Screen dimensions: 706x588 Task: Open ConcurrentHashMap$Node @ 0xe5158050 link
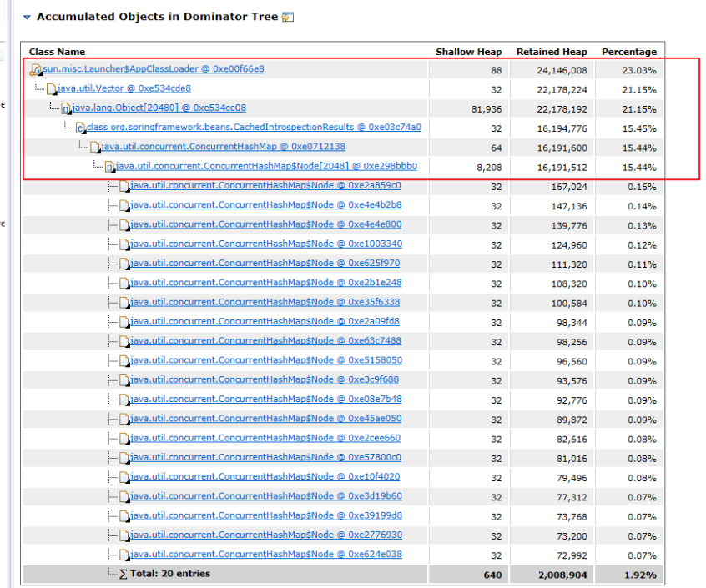coord(266,360)
